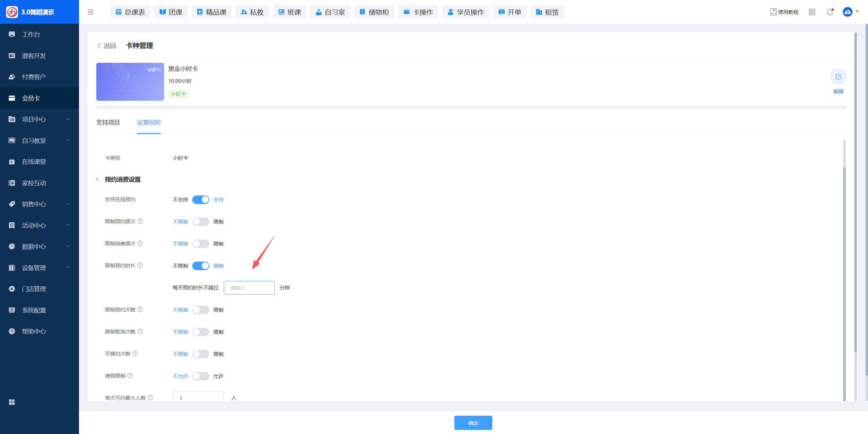Turn off the 限制预约时长 switch
The width and height of the screenshot is (868, 434).
tap(201, 266)
